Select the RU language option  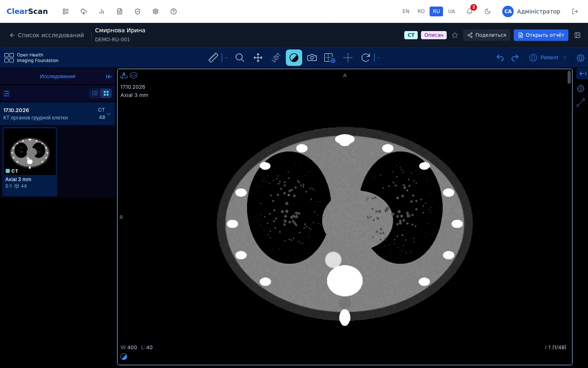click(437, 11)
